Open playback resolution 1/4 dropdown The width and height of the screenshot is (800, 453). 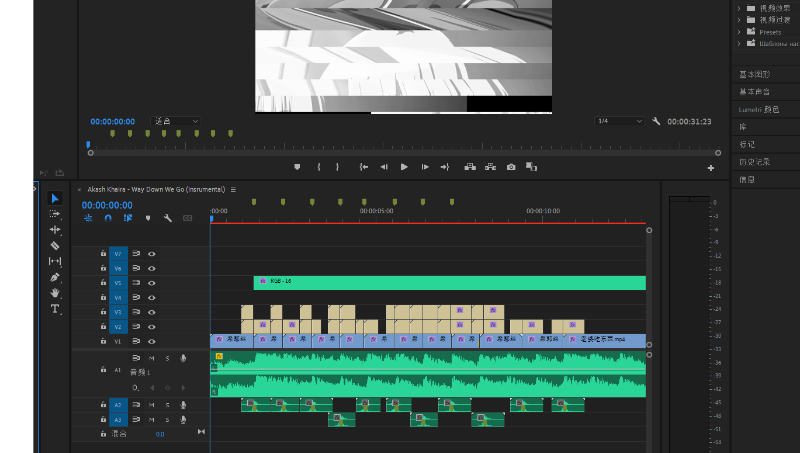tap(619, 121)
